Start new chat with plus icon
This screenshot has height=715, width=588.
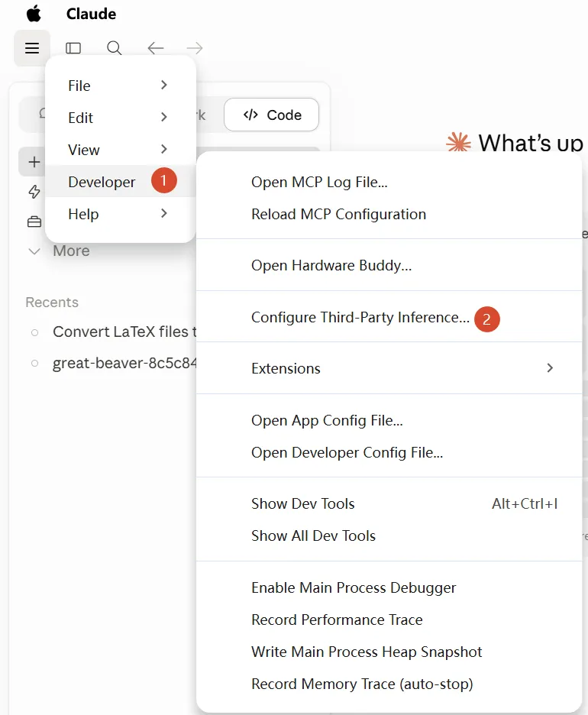[34, 162]
